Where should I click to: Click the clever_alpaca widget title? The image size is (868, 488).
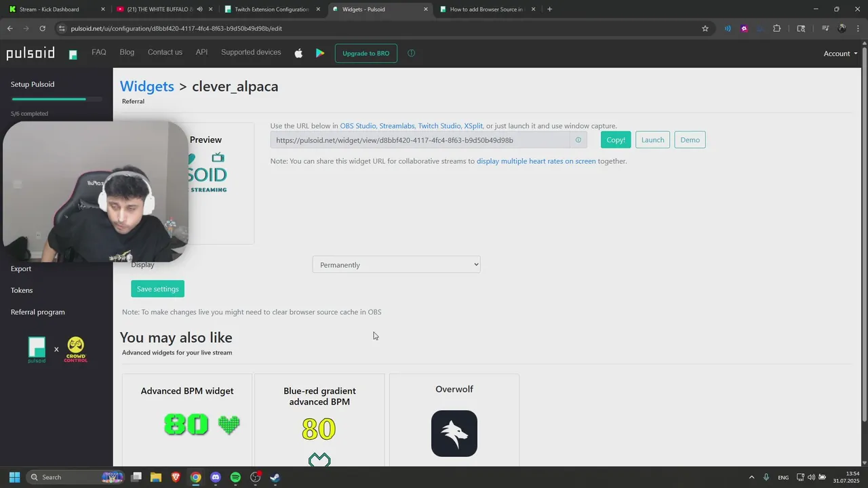coord(235,86)
